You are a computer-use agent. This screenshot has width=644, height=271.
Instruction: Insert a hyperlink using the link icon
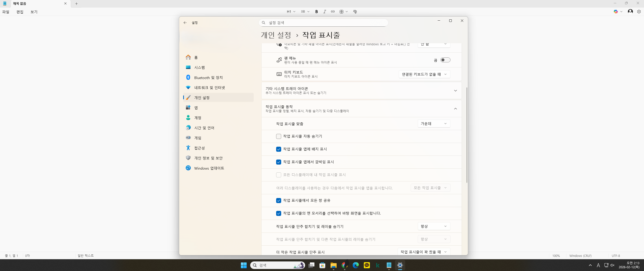coord(333,11)
